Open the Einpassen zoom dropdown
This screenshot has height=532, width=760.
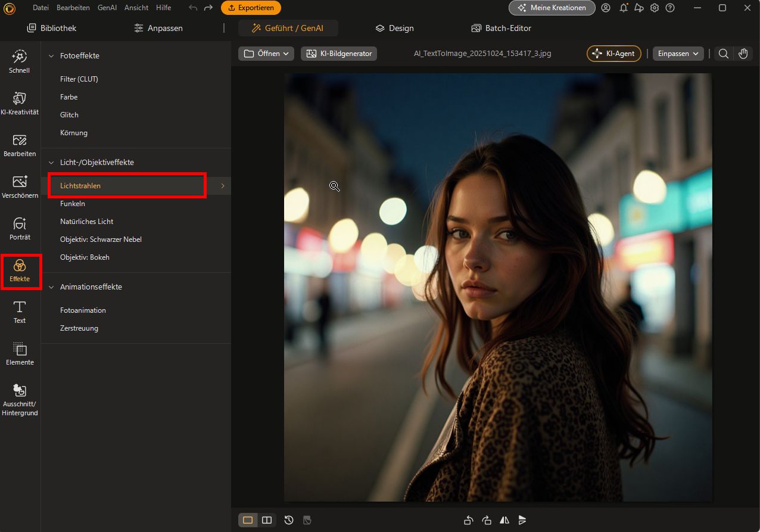click(678, 54)
